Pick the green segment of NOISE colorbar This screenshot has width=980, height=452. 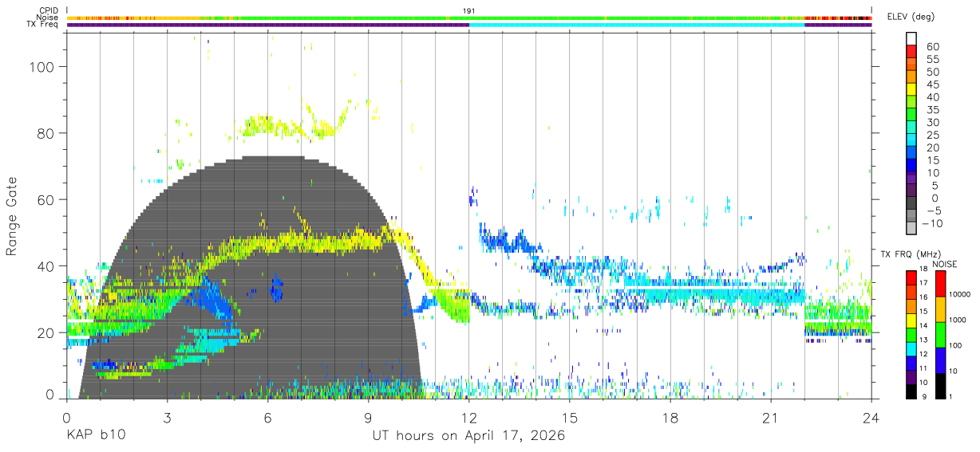(940, 333)
